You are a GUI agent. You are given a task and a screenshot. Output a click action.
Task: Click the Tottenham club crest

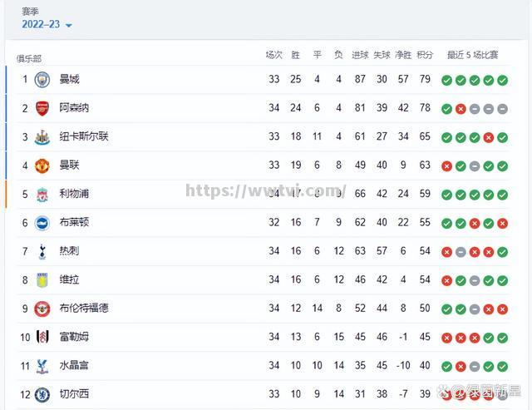[x=42, y=251]
